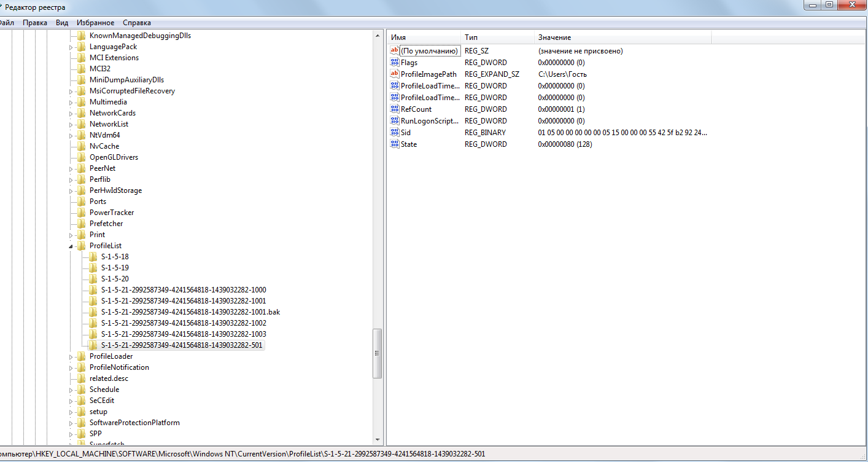Click the related.desc folder icon
The width and height of the screenshot is (868, 462).
pyautogui.click(x=80, y=378)
